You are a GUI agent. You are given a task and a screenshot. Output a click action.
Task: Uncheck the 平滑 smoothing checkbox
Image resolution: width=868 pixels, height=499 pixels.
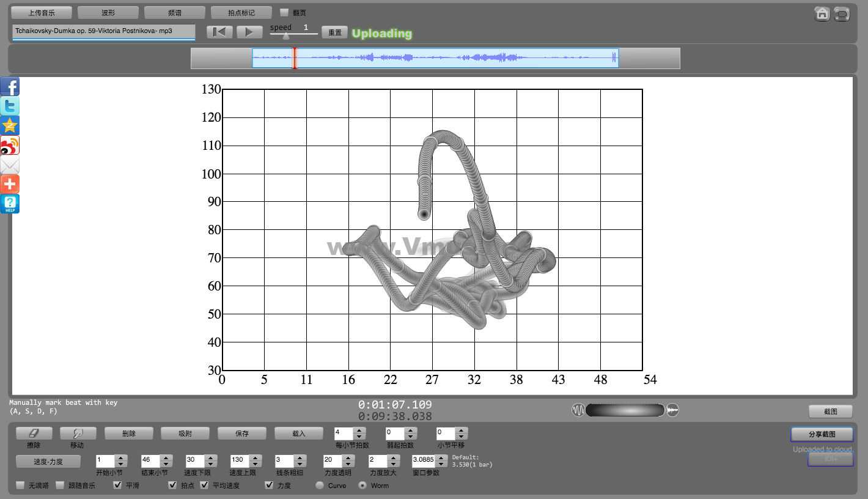point(118,486)
